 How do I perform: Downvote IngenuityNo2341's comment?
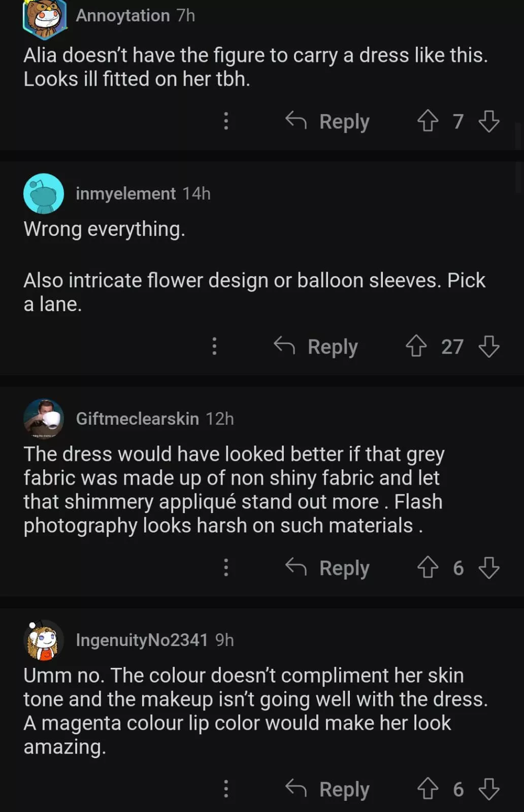(x=489, y=789)
